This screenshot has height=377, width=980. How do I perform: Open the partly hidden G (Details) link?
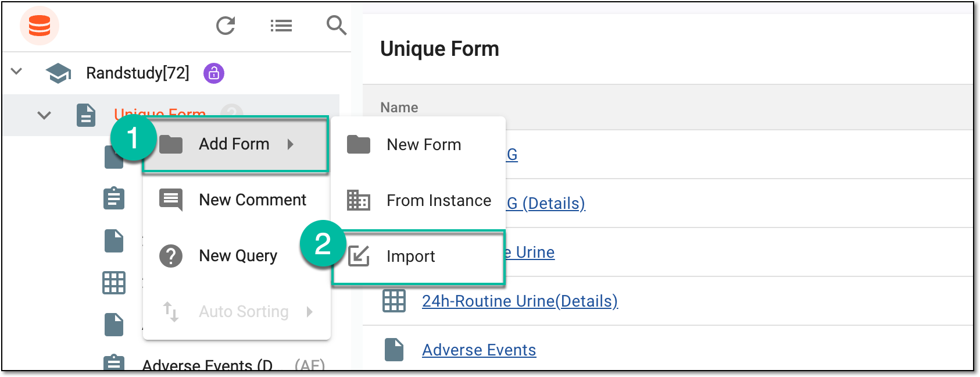tap(546, 203)
